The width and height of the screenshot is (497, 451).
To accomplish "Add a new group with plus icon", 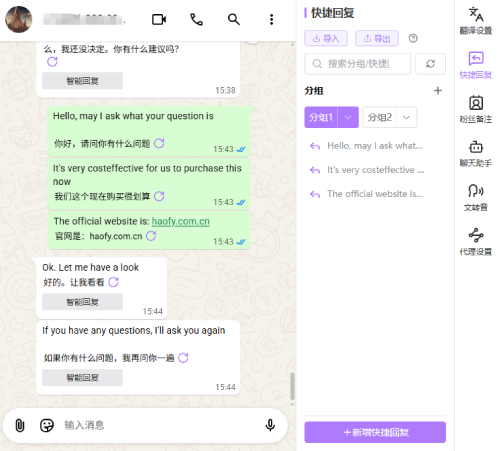I will (x=438, y=90).
